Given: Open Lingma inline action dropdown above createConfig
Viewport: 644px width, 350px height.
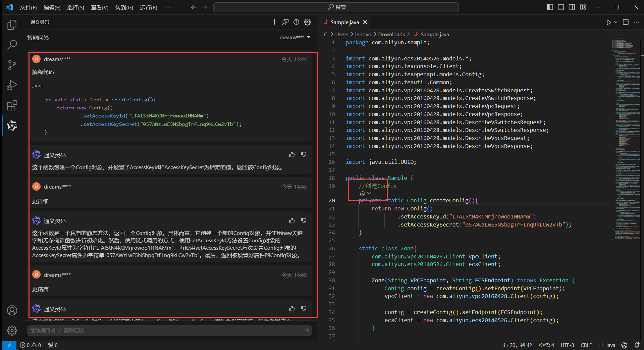Looking at the screenshot, I should pyautogui.click(x=365, y=193).
